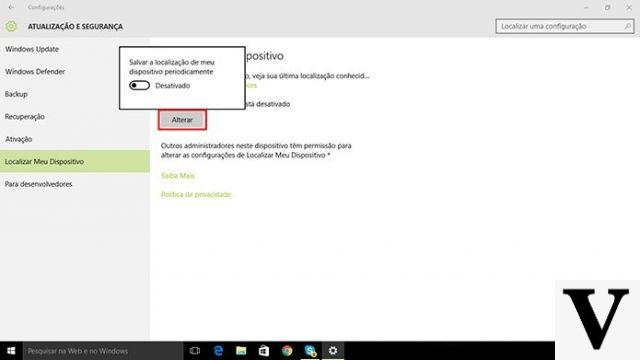Open File Explorer from taskbar
The height and width of the screenshot is (360, 640).
(x=241, y=351)
